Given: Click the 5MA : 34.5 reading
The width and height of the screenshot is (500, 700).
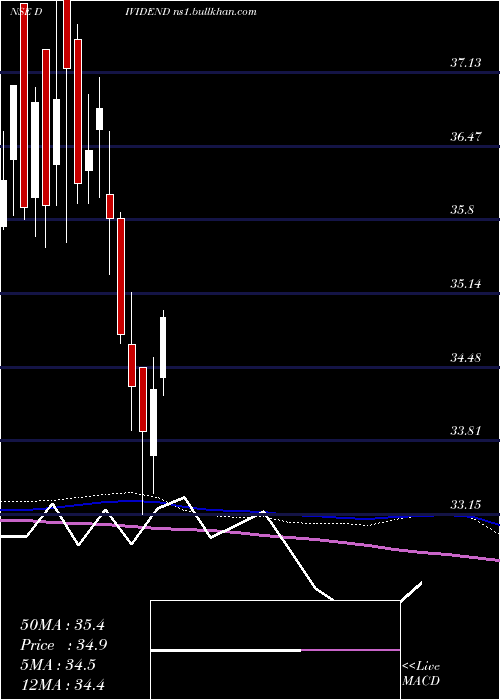Looking at the screenshot, I should (x=58, y=665).
